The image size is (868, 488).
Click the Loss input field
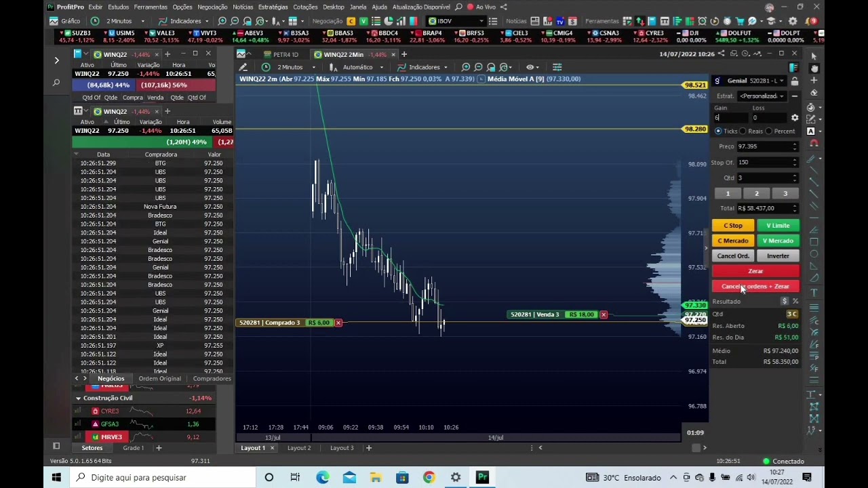tap(769, 118)
